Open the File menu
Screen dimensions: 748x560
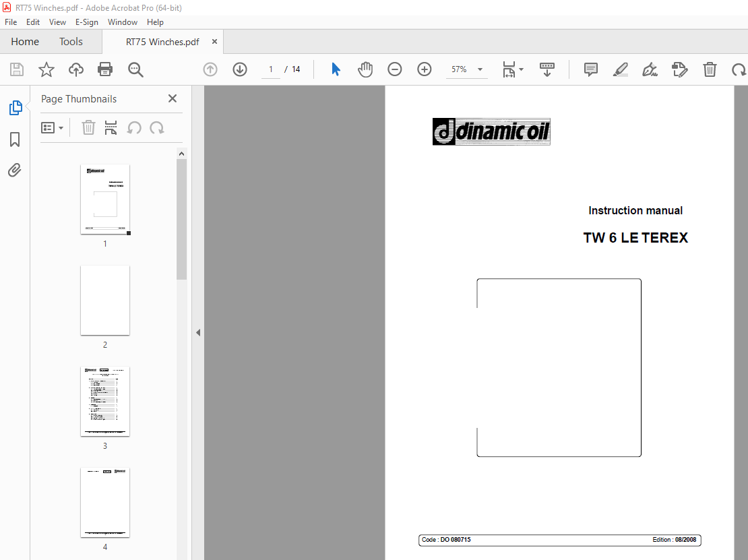pyautogui.click(x=11, y=22)
